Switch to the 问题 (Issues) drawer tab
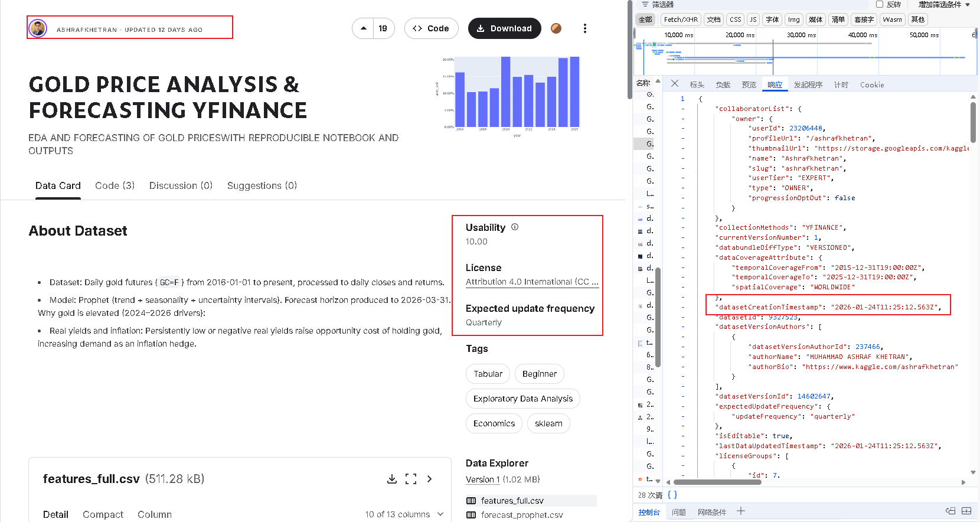 coord(679,512)
